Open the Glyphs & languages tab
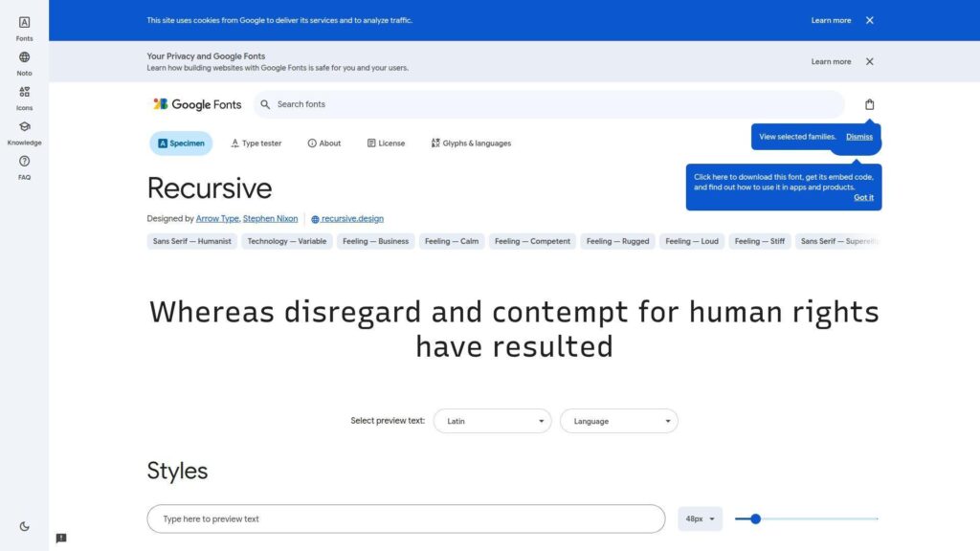Screen dimensions: 980x551 pyautogui.click(x=474, y=143)
